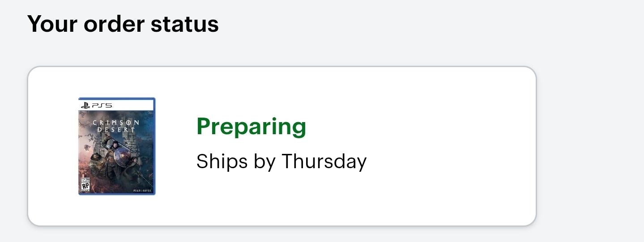The width and height of the screenshot is (644, 242).
Task: Click the blue top edge of game case
Action: point(117,98)
